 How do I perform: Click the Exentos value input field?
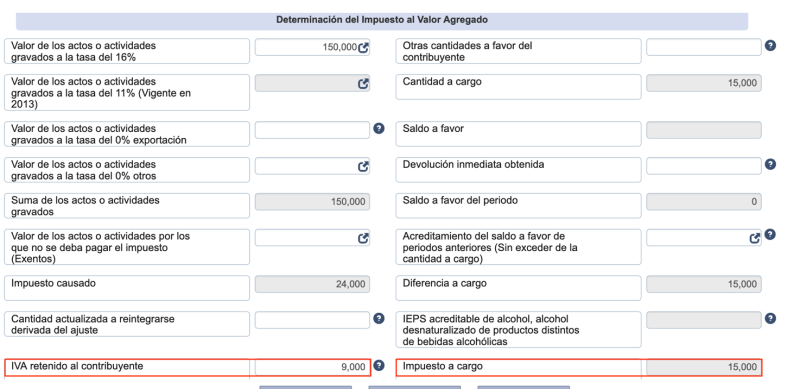click(x=312, y=237)
